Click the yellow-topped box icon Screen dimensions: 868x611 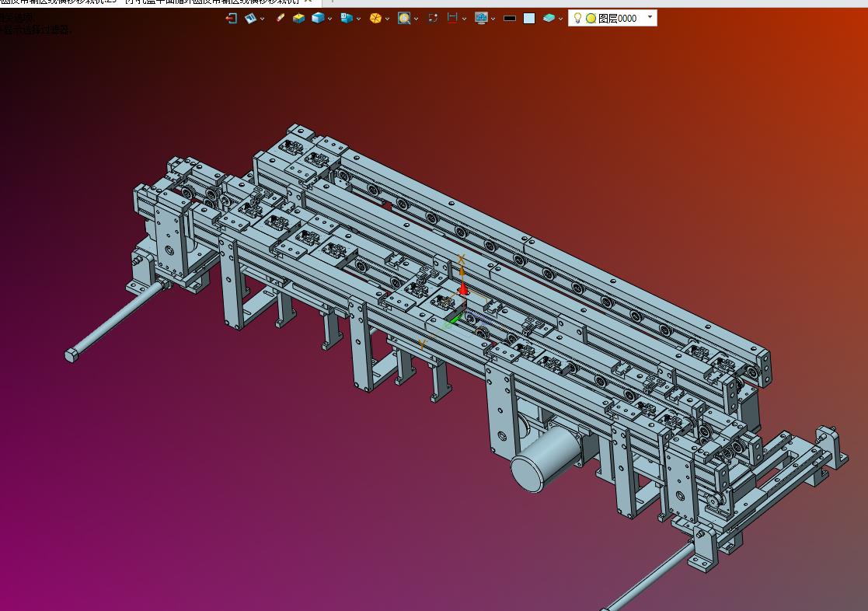point(299,19)
